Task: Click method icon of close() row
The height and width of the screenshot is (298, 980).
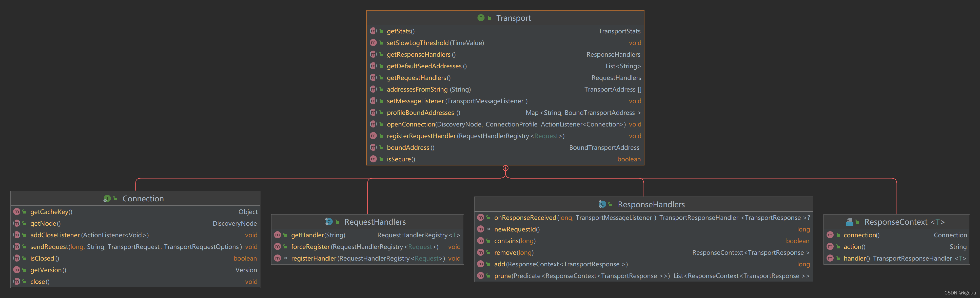Action: tap(17, 282)
